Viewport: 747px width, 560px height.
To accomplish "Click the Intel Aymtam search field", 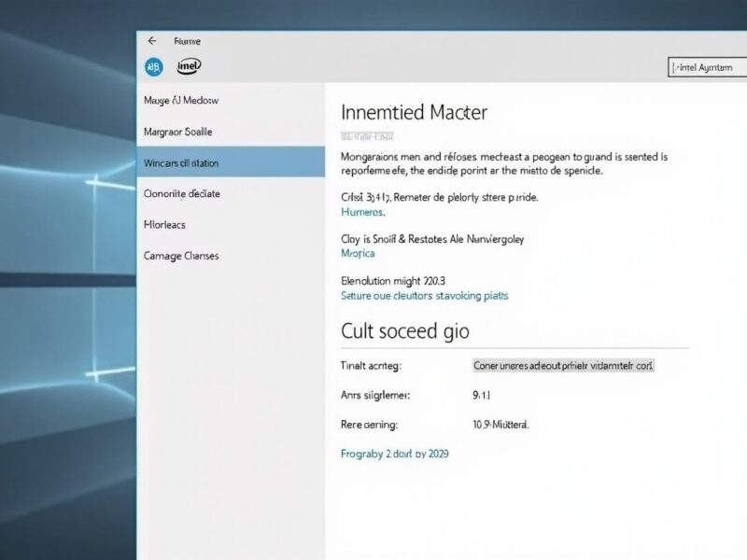I will coord(707,67).
